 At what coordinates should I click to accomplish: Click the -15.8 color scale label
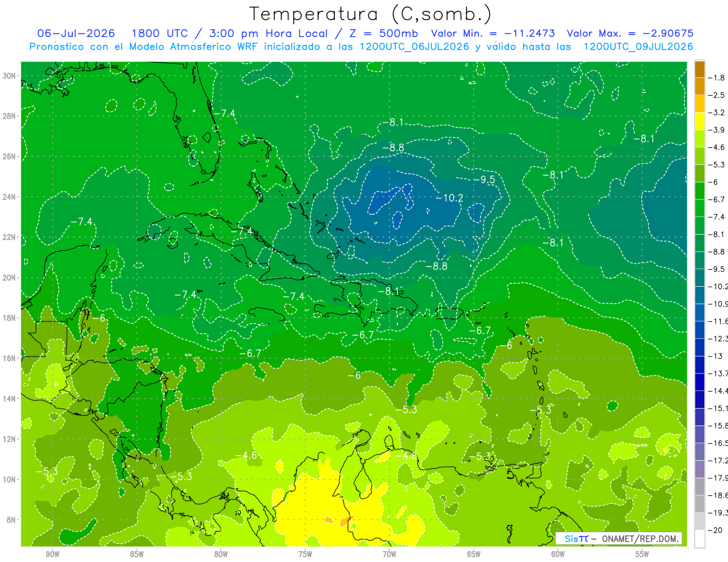718,426
